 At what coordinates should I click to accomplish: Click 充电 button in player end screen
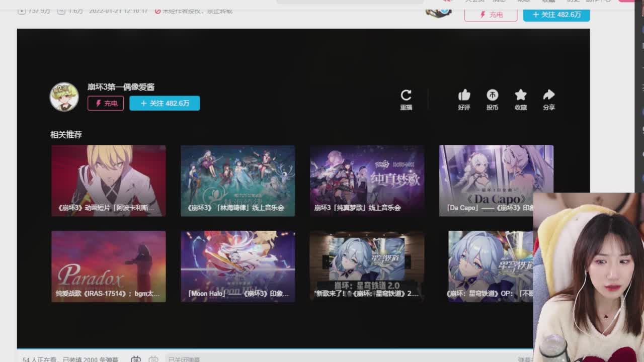pyautogui.click(x=106, y=103)
